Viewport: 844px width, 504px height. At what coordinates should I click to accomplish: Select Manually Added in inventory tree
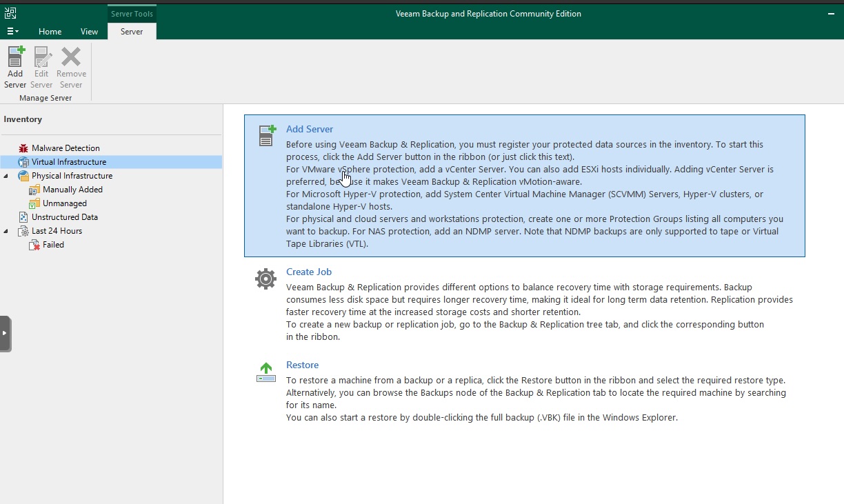click(72, 190)
